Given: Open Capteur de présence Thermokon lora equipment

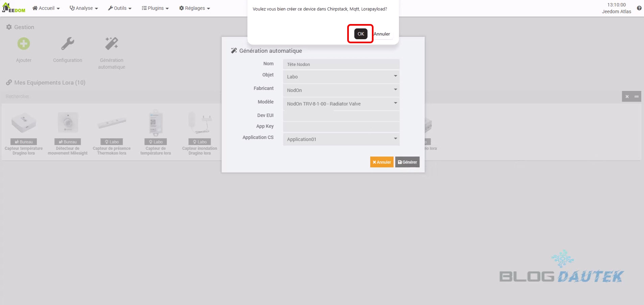Looking at the screenshot, I should pos(112,133).
